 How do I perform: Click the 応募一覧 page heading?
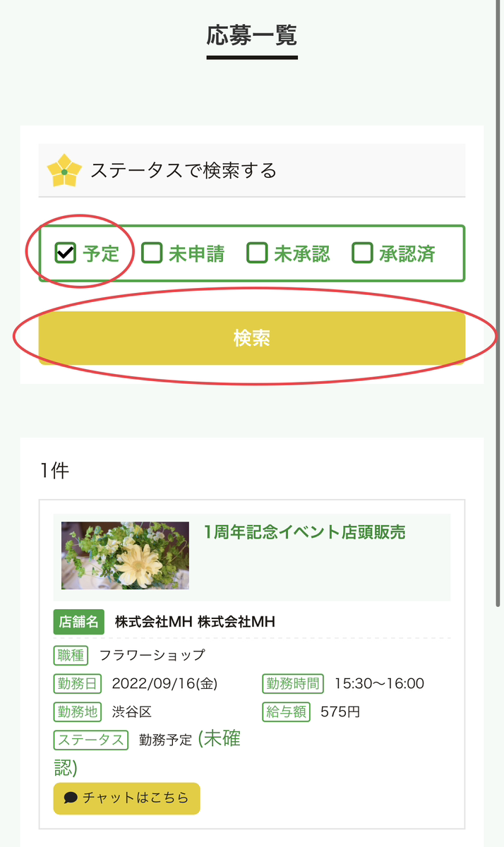(x=252, y=34)
